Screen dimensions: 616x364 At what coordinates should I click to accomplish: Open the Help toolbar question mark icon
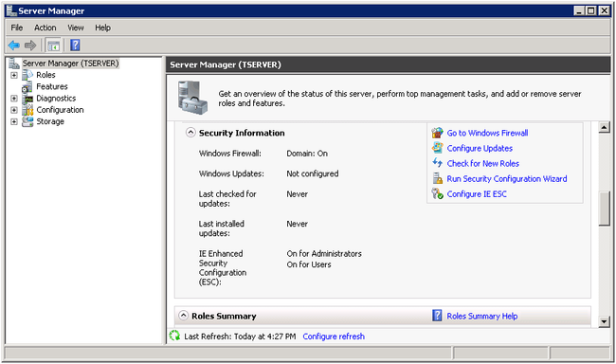tap(75, 45)
